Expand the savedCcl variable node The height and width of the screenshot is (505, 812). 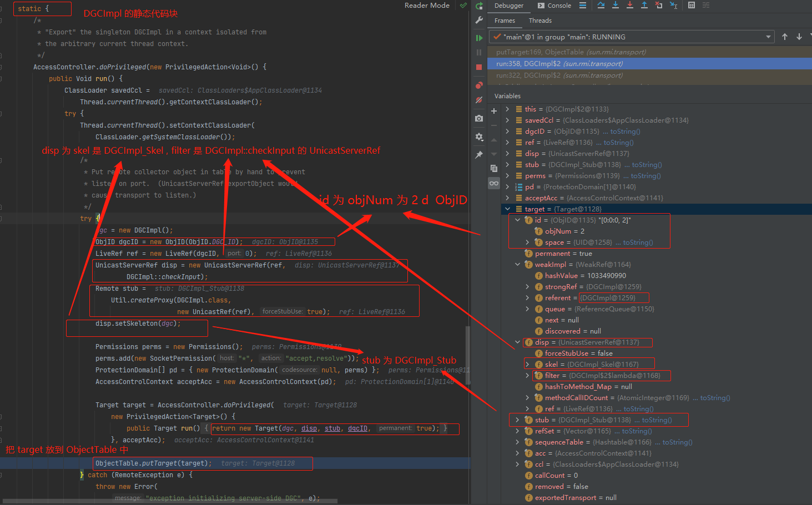[x=507, y=120]
